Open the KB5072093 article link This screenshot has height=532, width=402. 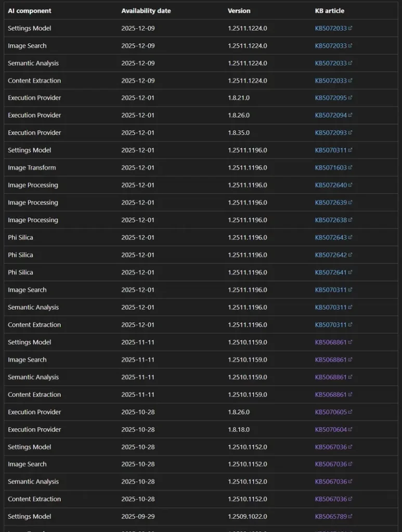tap(331, 133)
